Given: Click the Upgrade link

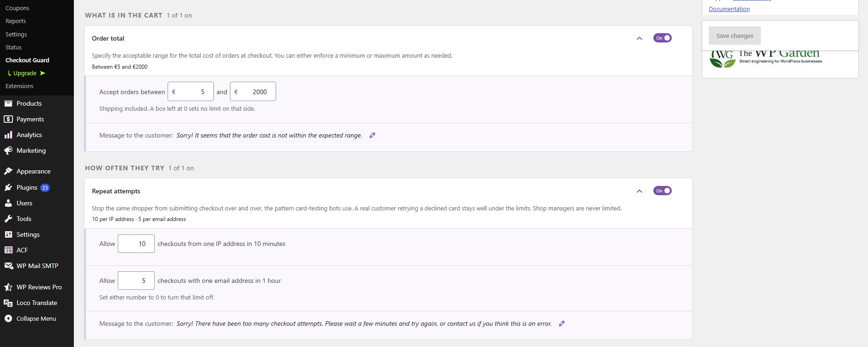Looking at the screenshot, I should point(27,73).
